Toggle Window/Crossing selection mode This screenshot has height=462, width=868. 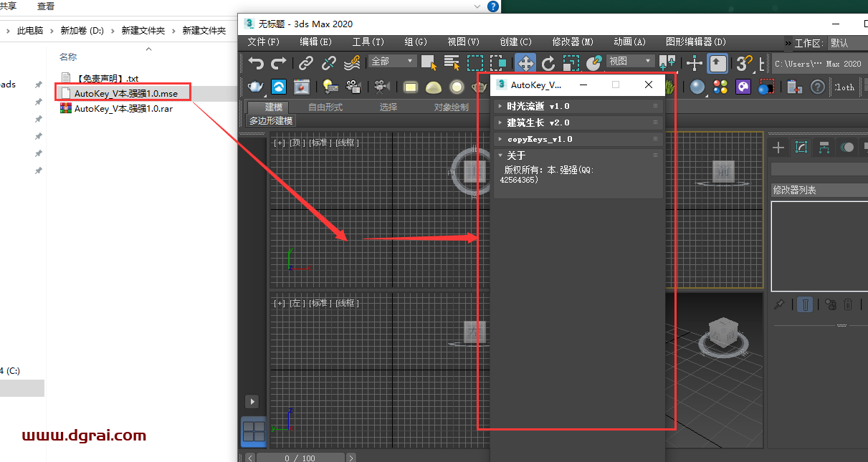pos(497,64)
